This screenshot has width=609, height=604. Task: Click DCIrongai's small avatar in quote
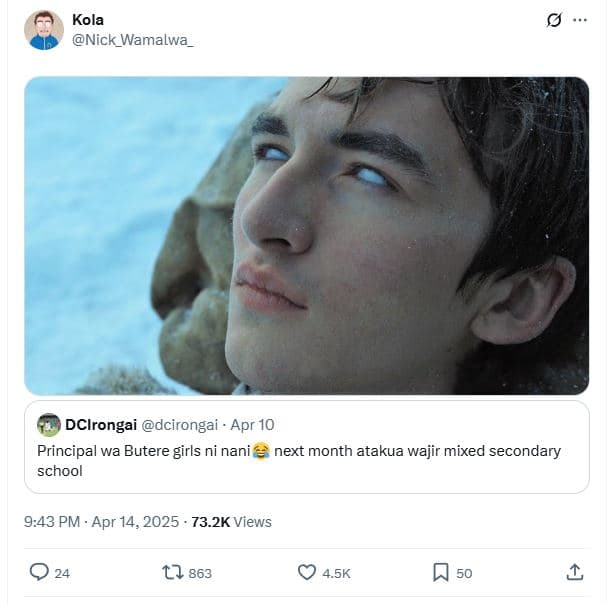point(48,424)
